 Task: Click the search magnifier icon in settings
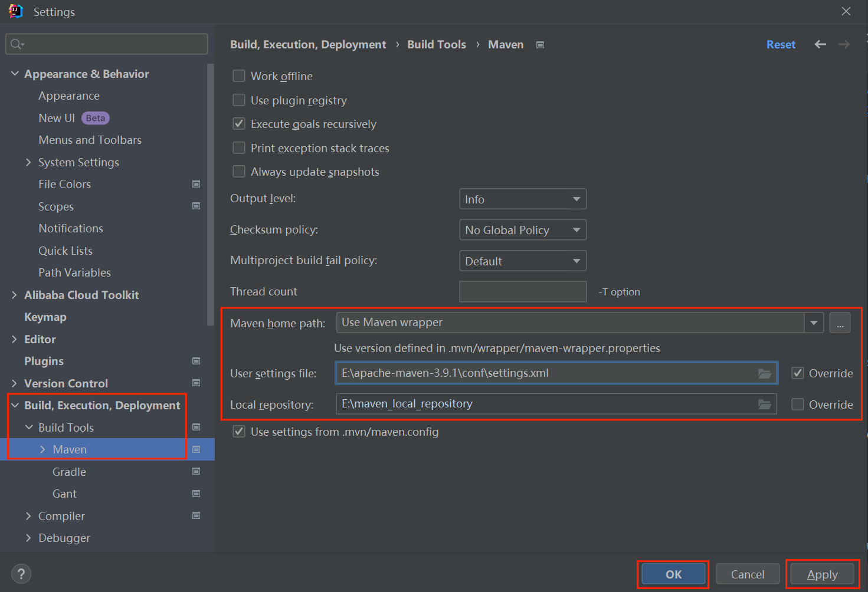[17, 44]
